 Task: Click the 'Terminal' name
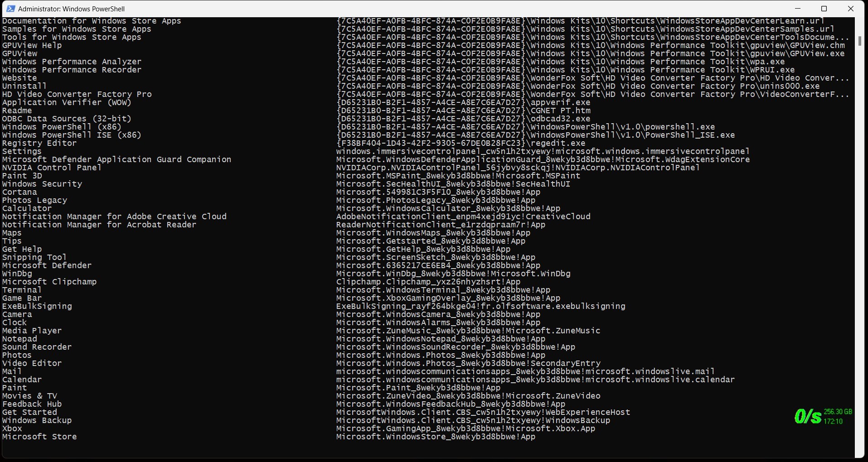click(22, 290)
